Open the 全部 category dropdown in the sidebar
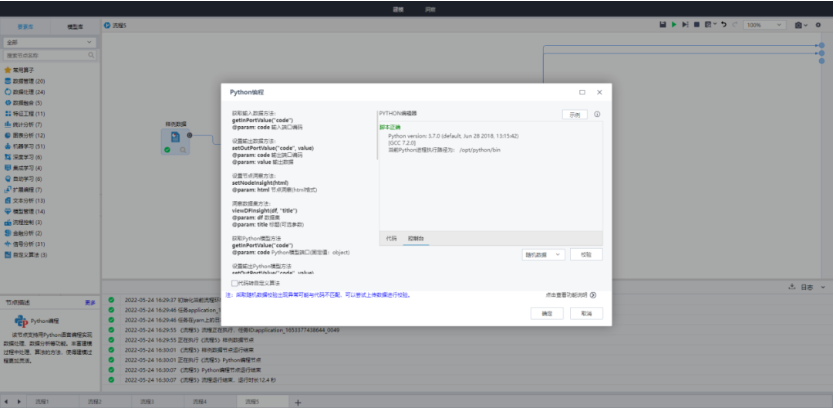 [x=50, y=43]
